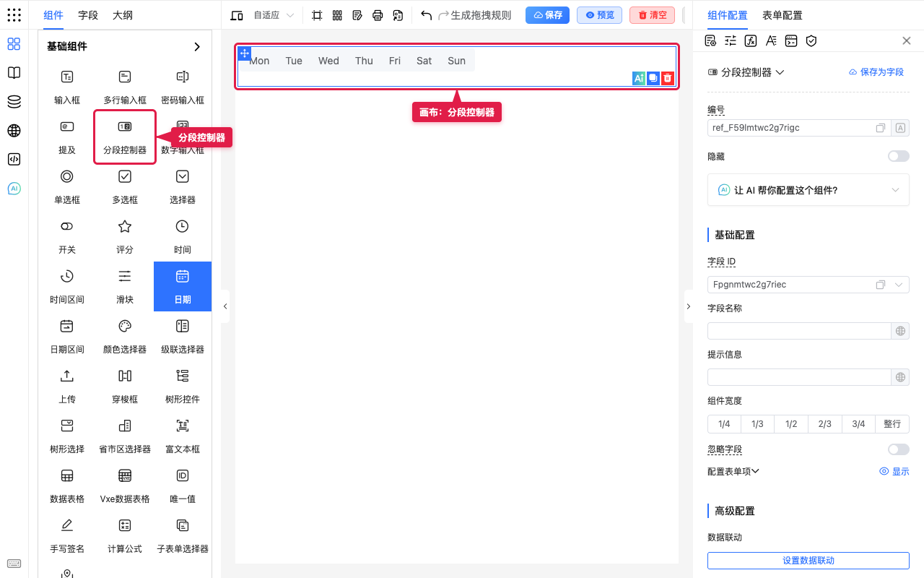Click the grid layout toolbar icon

pos(337,15)
